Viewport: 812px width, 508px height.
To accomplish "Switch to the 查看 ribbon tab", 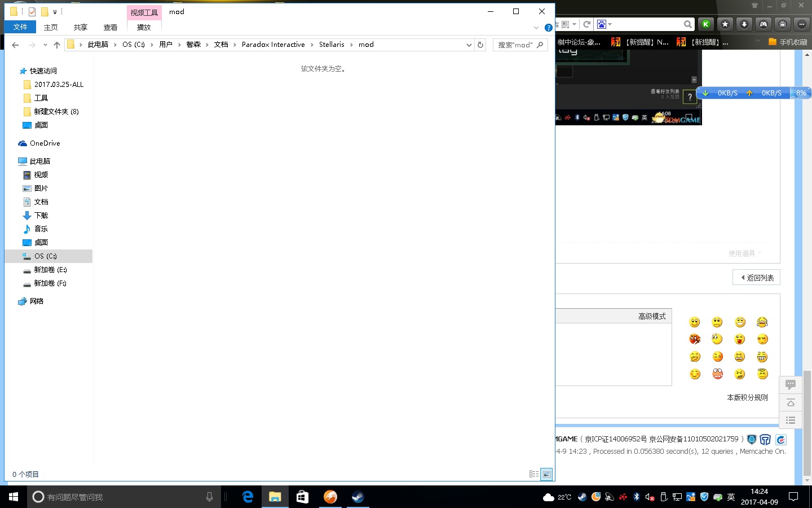I will 111,27.
